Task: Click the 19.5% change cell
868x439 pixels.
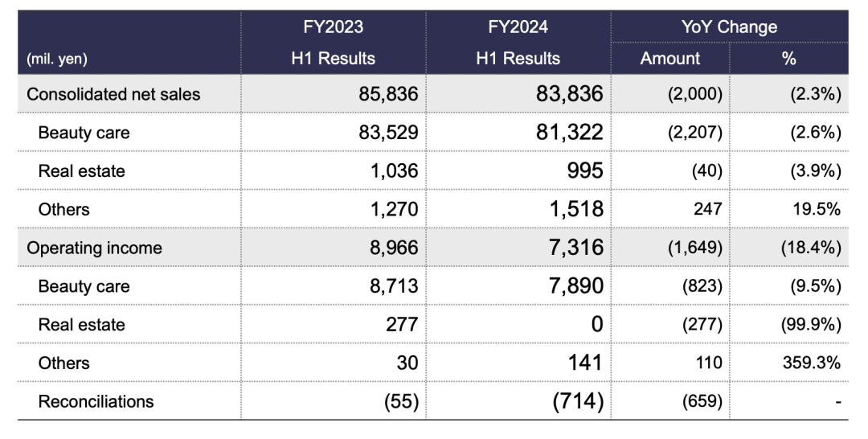Action: point(817,209)
